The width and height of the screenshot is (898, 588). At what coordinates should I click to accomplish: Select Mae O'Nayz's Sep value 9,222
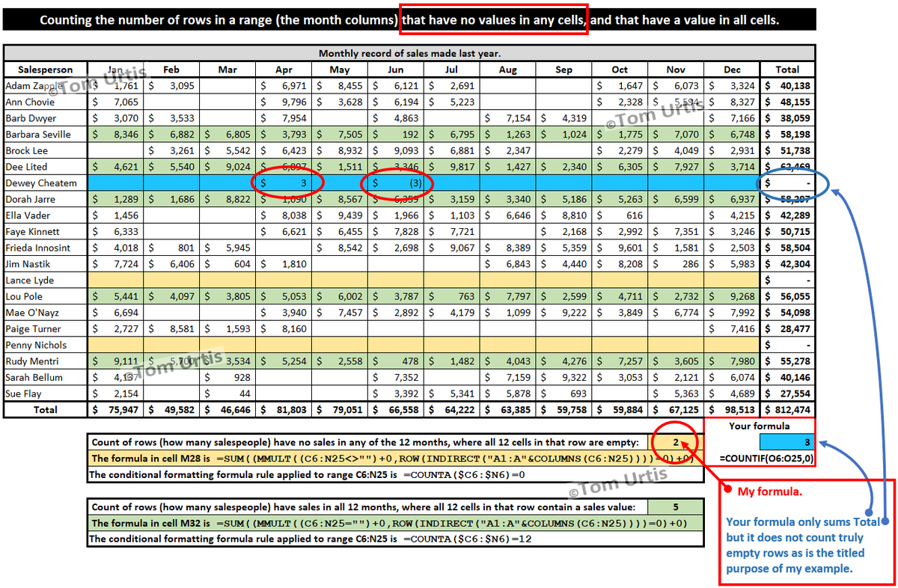[x=564, y=313]
